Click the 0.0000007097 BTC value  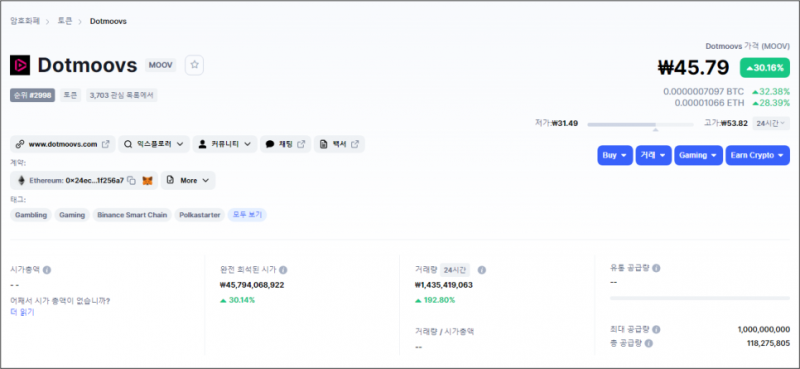pos(704,92)
